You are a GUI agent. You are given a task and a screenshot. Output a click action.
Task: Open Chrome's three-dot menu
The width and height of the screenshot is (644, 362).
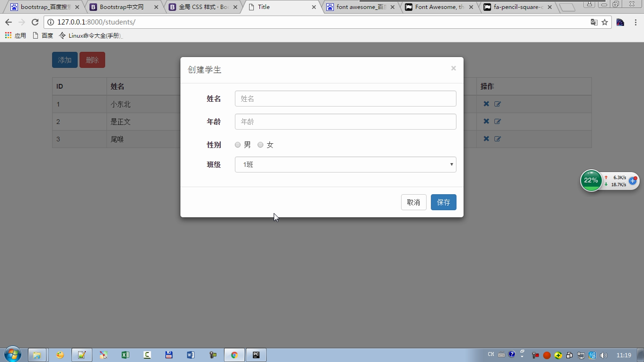[x=636, y=22]
